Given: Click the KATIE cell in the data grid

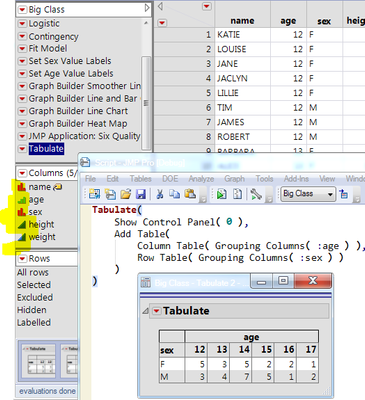Looking at the screenshot, I should [242, 35].
